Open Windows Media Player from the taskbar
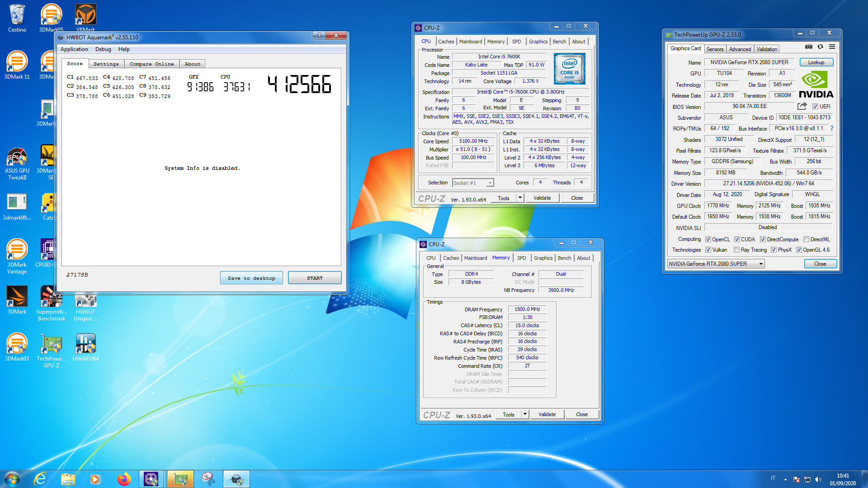Screen dimensions: 868x488 pyautogui.click(x=95, y=479)
